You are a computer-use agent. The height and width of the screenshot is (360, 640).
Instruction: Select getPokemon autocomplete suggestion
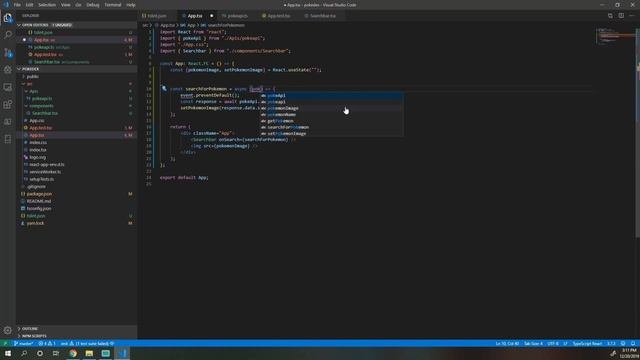332,121
